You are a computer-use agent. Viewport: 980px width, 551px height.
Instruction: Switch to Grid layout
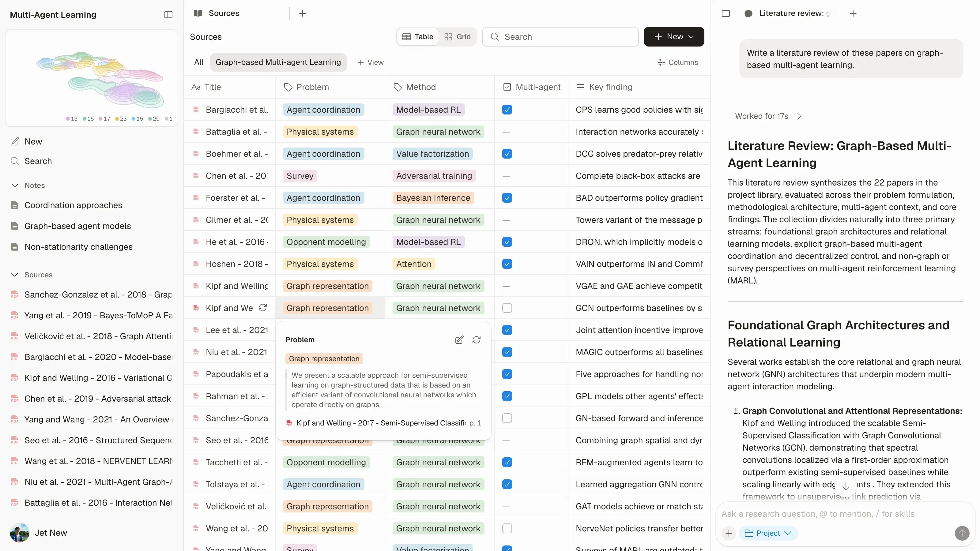[x=457, y=36]
